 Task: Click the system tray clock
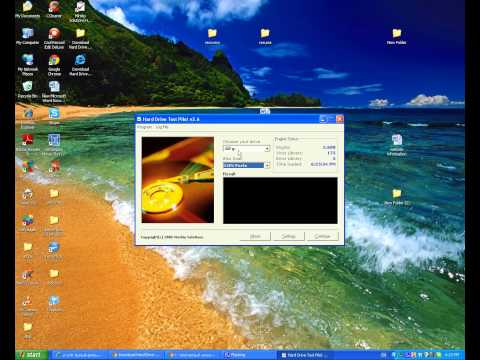coord(452,355)
